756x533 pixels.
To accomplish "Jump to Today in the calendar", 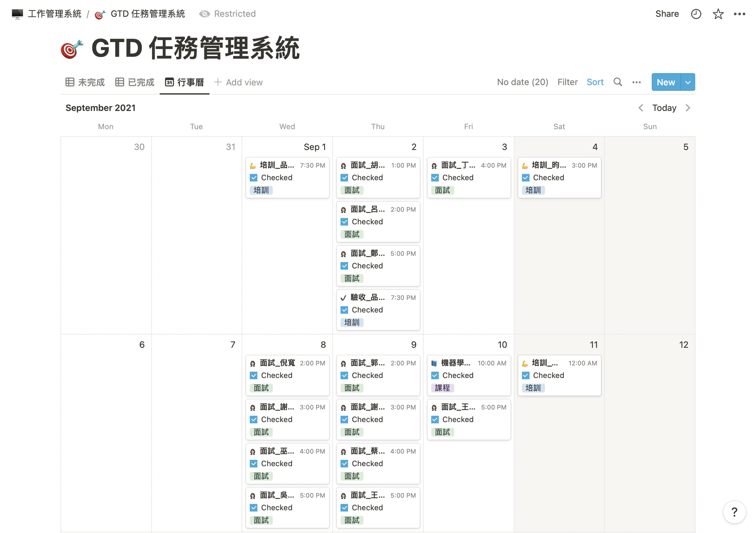I will tap(664, 108).
